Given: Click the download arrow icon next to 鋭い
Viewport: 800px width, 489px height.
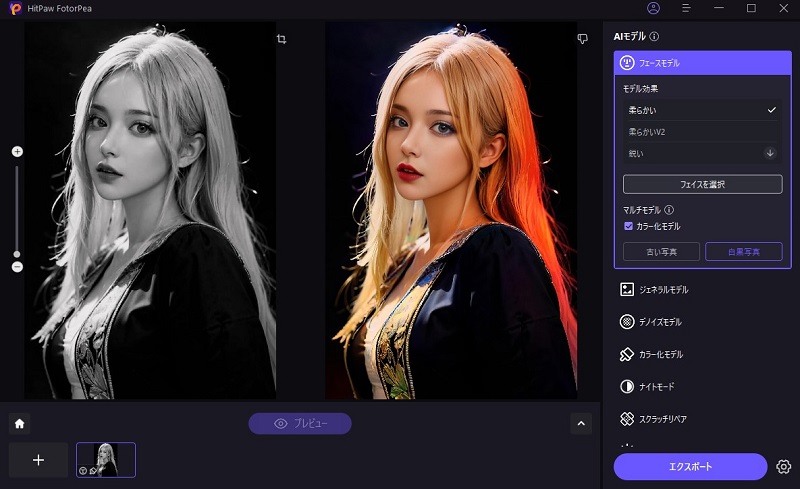Looking at the screenshot, I should click(770, 153).
